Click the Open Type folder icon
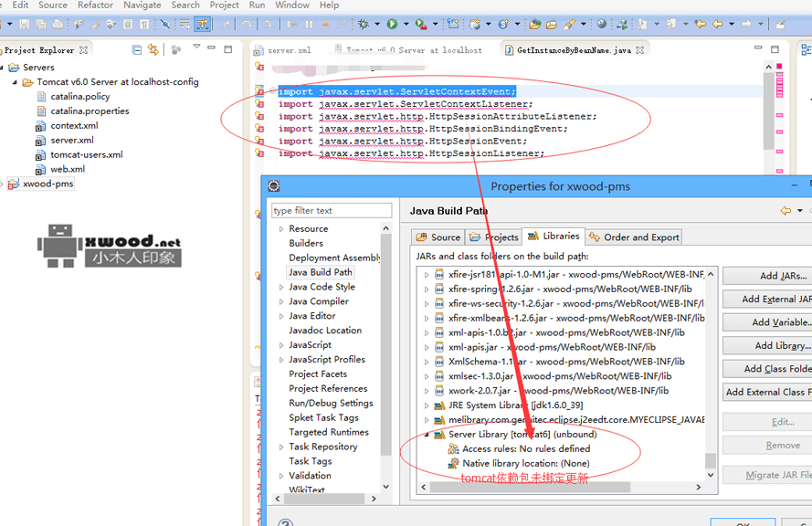Screen dimensions: 812x526 535,24
